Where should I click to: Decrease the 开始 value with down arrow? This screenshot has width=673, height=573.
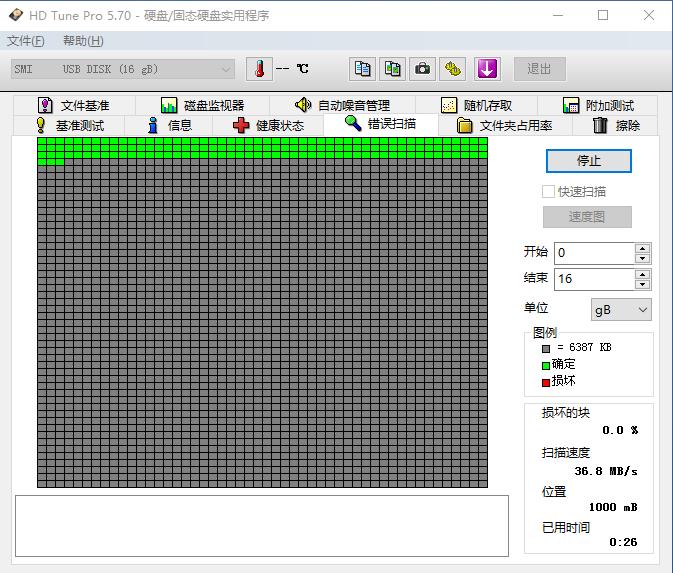(x=642, y=258)
